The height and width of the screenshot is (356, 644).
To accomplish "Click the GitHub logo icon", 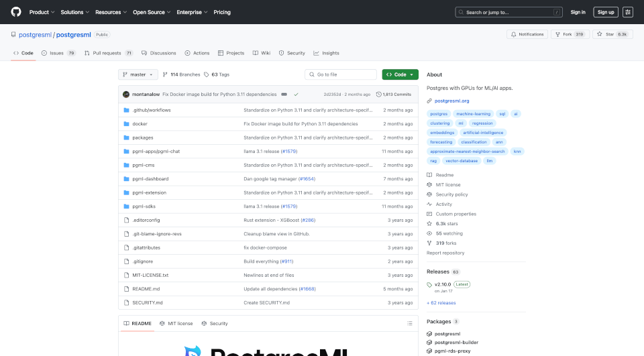I will click(16, 12).
